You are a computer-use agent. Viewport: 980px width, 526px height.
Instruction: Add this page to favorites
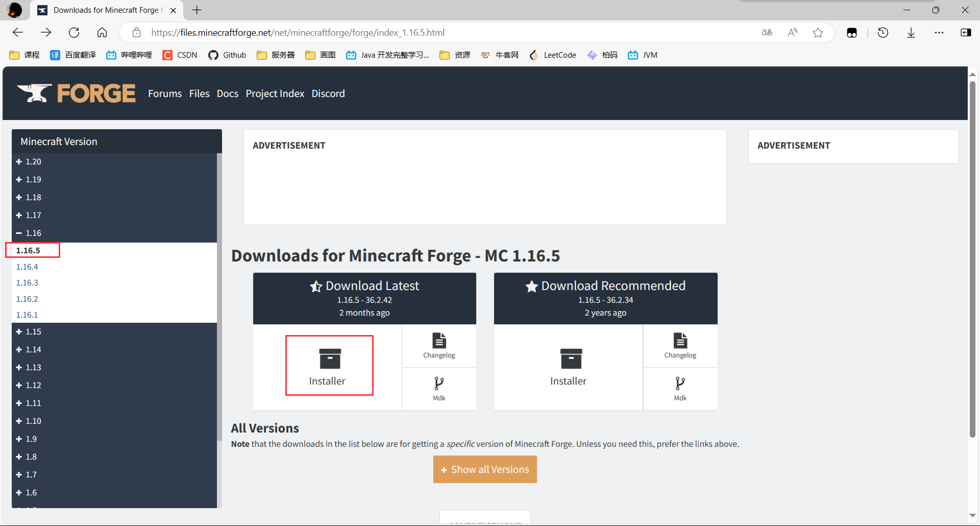pos(818,33)
